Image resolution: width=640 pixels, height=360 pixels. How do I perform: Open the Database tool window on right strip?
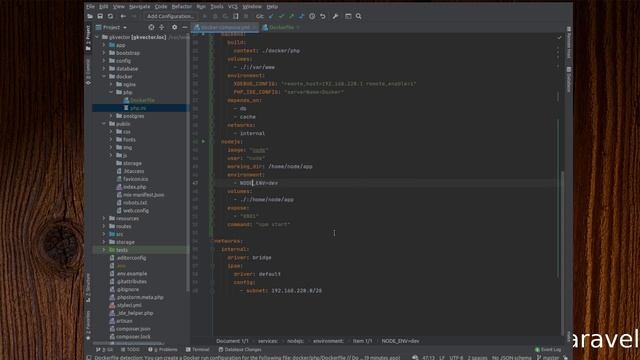click(x=569, y=80)
